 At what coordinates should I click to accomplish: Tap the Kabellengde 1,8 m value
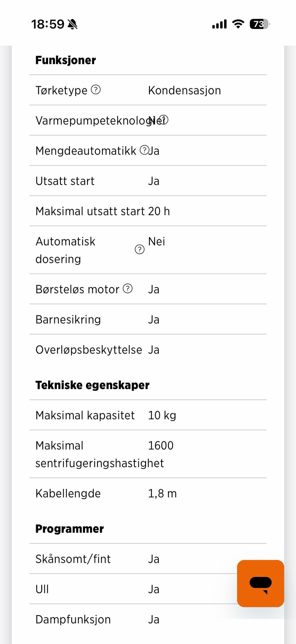point(162,493)
